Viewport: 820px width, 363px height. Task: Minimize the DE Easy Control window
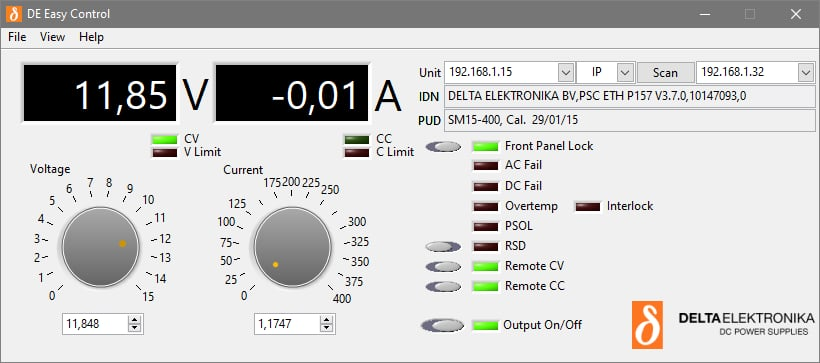704,14
